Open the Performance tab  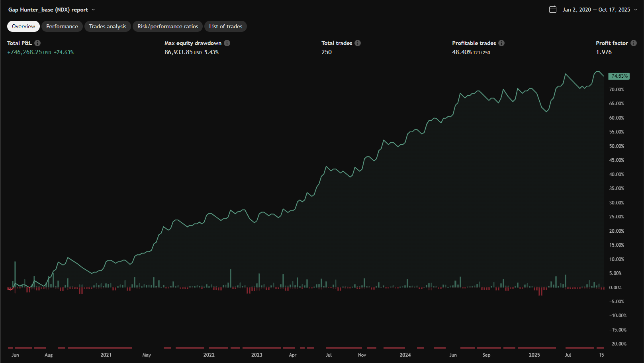[62, 26]
